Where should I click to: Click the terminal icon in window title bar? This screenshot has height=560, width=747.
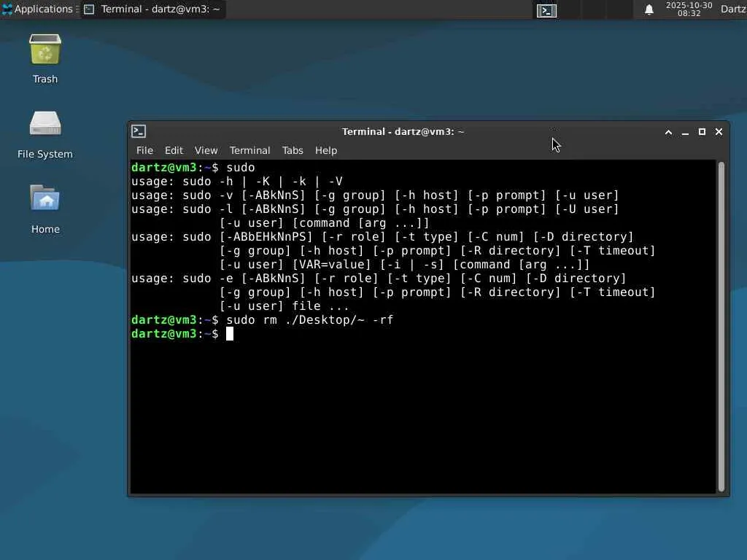(x=139, y=131)
